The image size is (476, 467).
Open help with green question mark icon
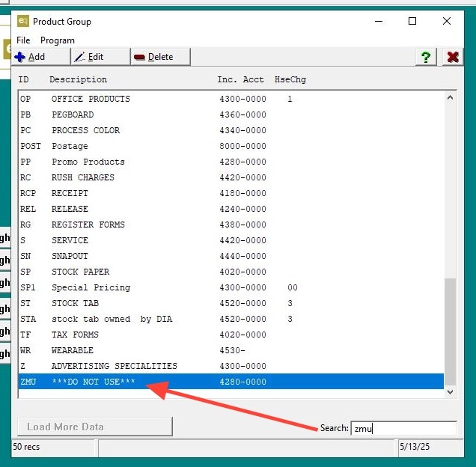tap(426, 57)
